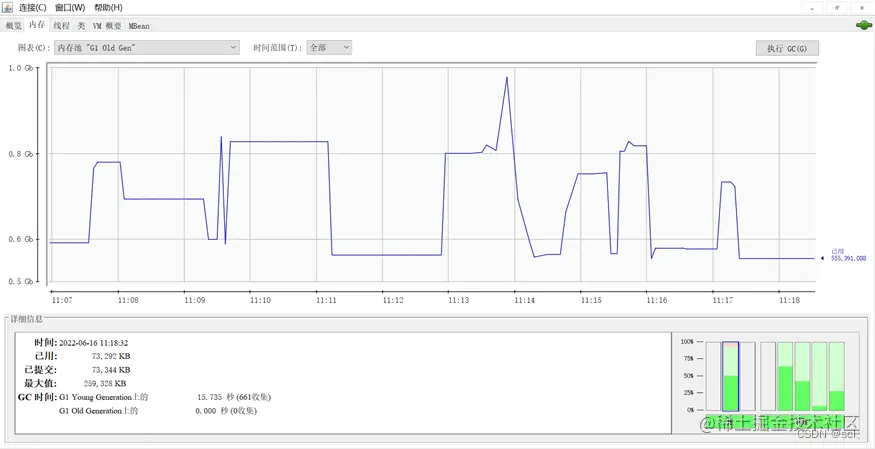Click the 11:18 time axis label
875x449 pixels.
click(789, 300)
